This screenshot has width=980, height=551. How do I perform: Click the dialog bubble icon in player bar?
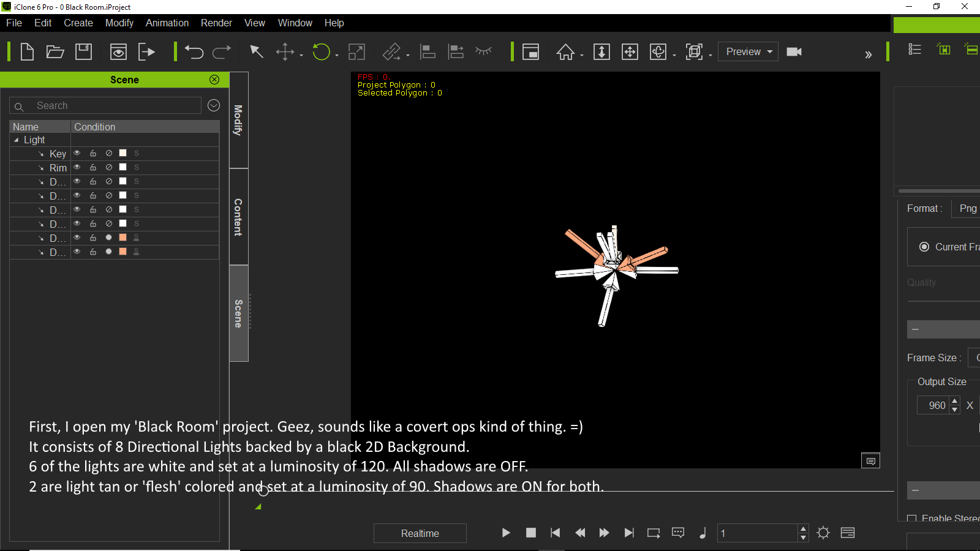pyautogui.click(x=678, y=533)
